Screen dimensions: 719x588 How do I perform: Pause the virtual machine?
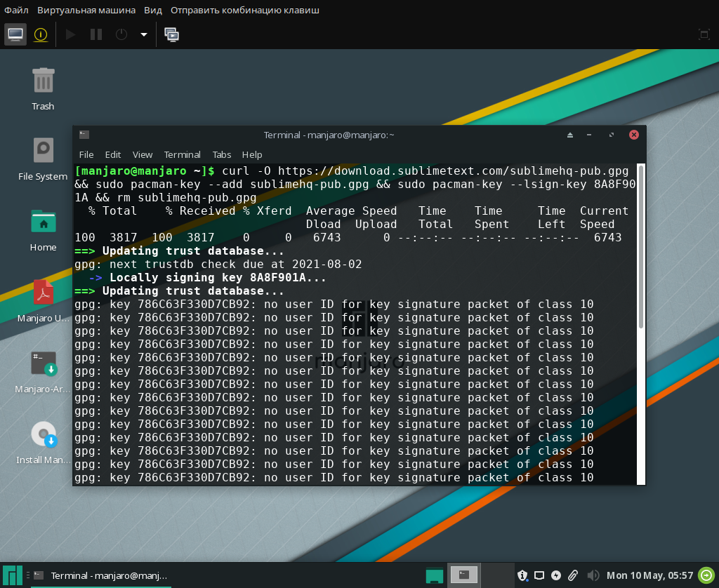point(96,34)
